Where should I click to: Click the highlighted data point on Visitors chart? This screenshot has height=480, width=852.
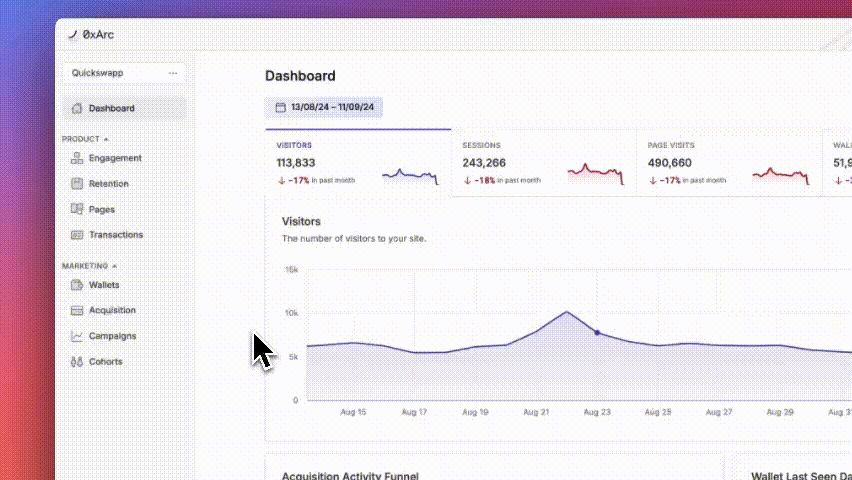pos(597,333)
